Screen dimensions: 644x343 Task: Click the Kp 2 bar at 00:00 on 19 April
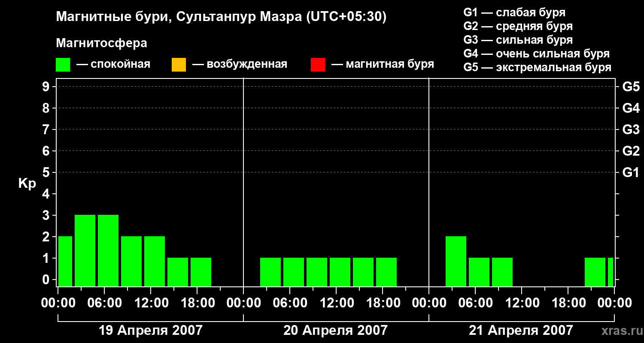65,261
